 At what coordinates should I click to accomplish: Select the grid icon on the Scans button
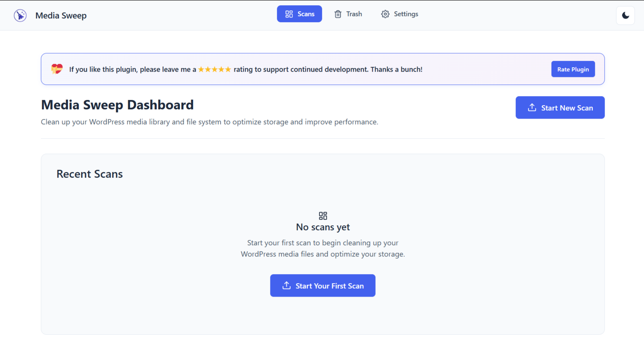(289, 14)
